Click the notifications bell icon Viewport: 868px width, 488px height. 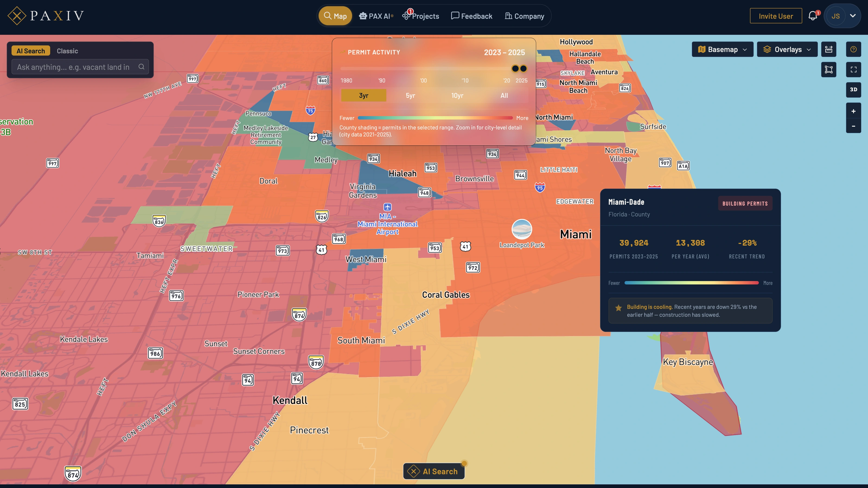click(x=813, y=16)
